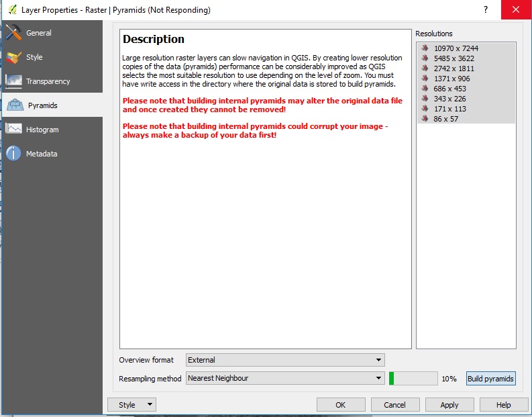
Task: Click the pyramid icon beside 2742 x 1811
Action: pos(425,68)
